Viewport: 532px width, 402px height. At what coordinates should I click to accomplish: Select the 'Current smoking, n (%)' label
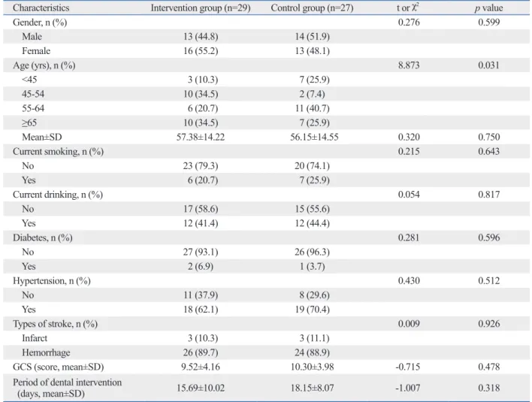(x=59, y=152)
